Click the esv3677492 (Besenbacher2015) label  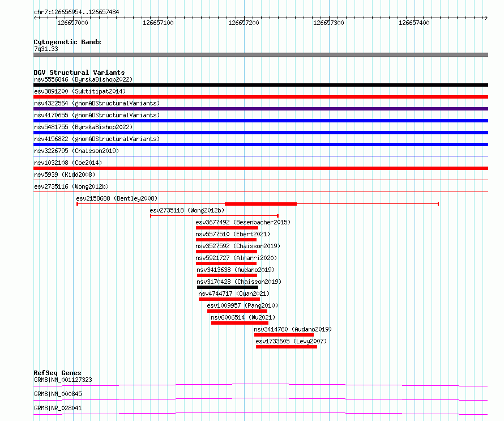243,222
